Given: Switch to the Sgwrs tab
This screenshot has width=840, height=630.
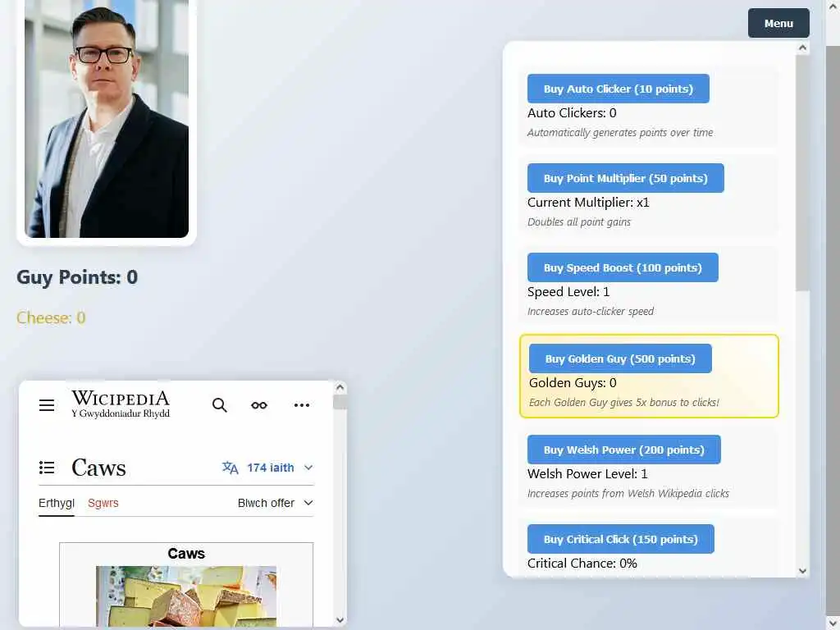Looking at the screenshot, I should [103, 503].
